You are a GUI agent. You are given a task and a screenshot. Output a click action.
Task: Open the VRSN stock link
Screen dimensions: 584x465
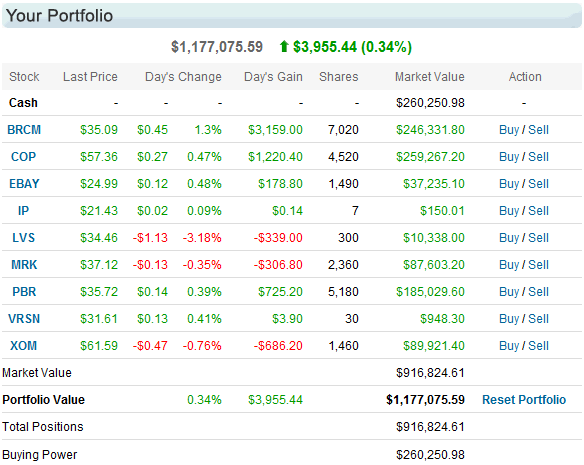pos(24,319)
